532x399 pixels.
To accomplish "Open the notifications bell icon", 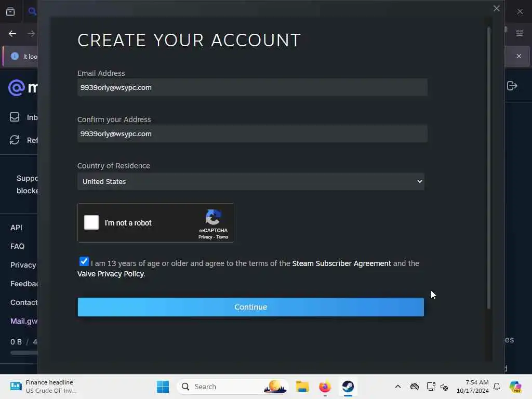I will coord(497,387).
